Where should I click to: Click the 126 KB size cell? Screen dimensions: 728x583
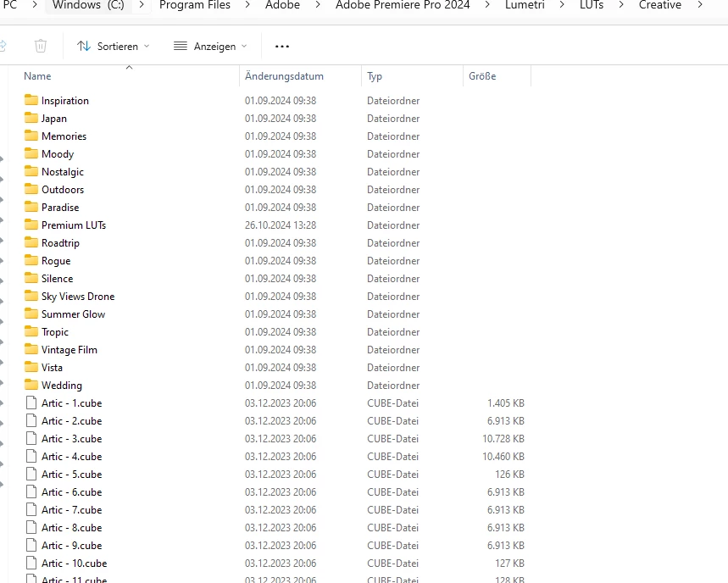[x=509, y=474]
